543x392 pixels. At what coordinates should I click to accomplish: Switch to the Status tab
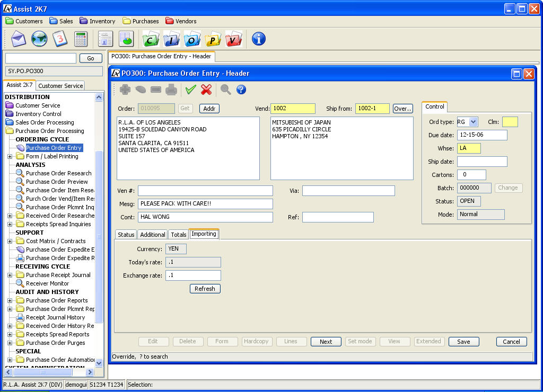(126, 235)
